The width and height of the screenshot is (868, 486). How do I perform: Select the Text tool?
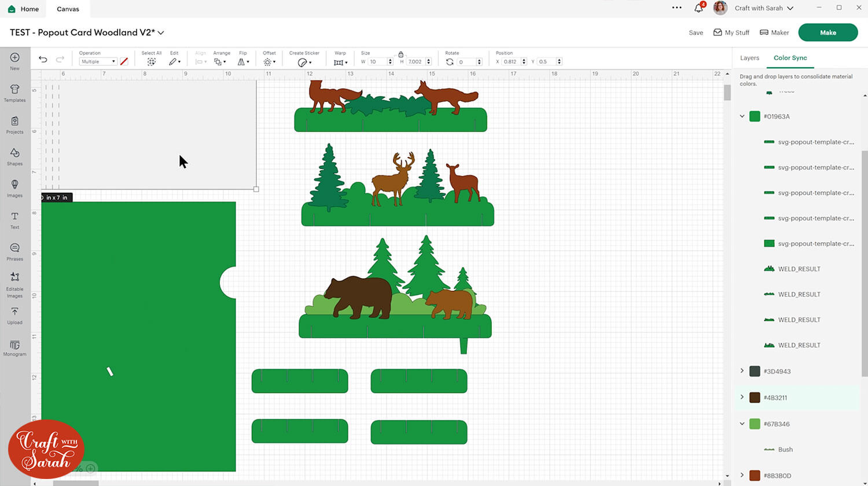tap(14, 219)
